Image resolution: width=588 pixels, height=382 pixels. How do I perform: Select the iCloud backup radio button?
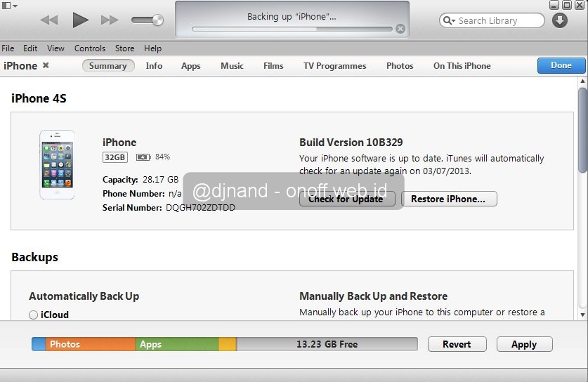pos(34,315)
